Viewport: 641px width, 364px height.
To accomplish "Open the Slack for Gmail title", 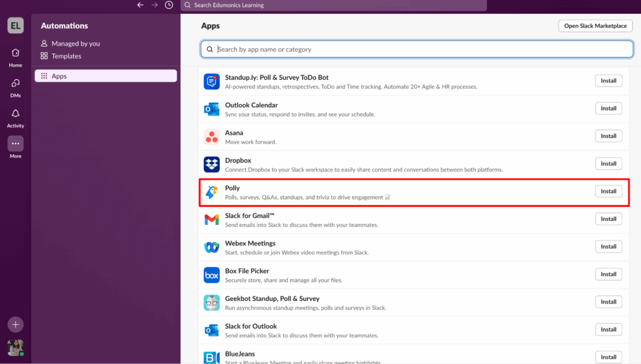I will click(250, 216).
